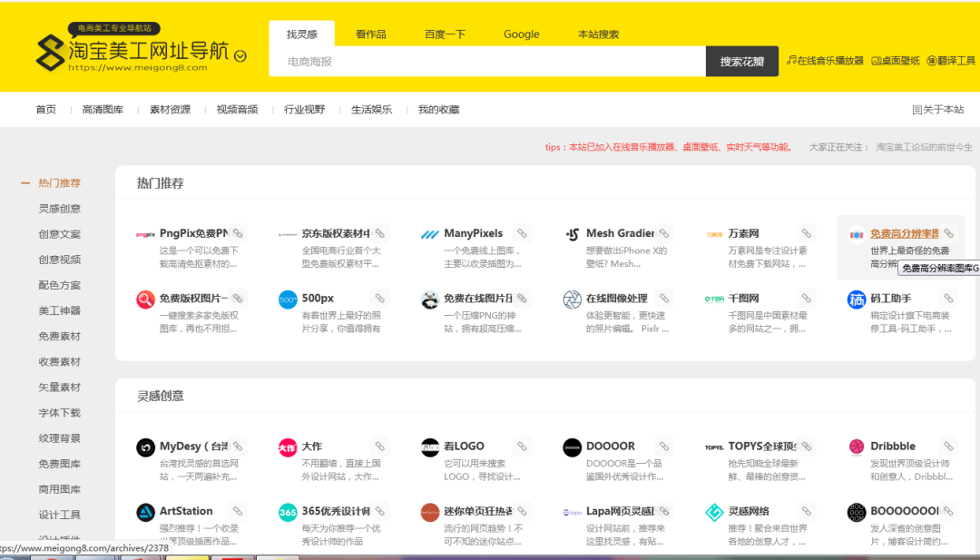Click the Mesh Gradient logo icon
This screenshot has height=560, width=980.
[x=572, y=234]
